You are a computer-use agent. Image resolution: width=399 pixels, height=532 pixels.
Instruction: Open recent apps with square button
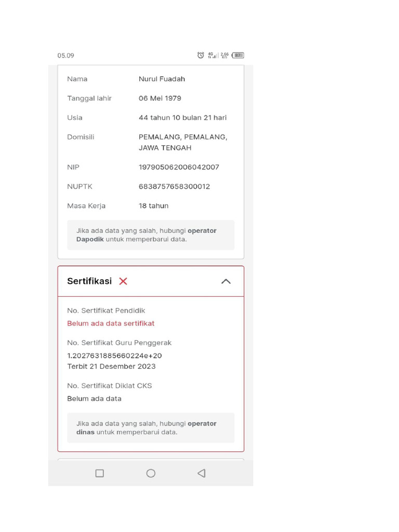point(100,473)
